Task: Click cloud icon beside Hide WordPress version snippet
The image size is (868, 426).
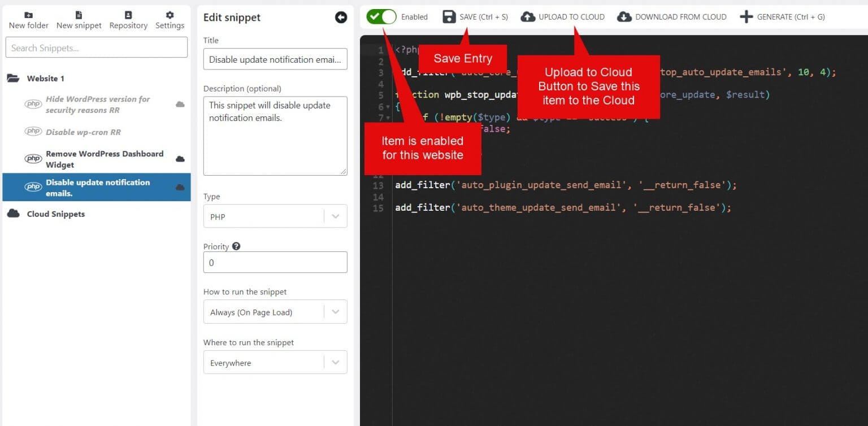Action: click(180, 105)
